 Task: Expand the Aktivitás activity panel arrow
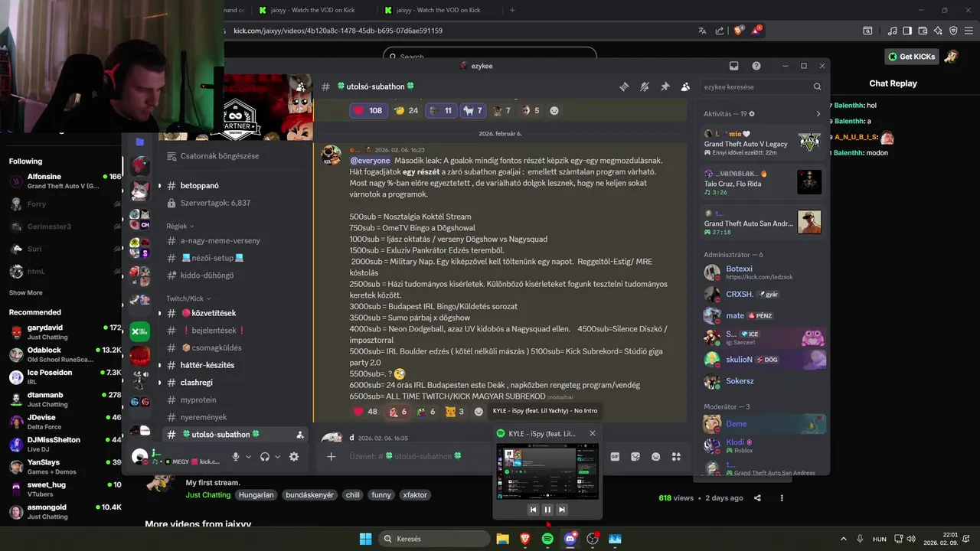818,114
